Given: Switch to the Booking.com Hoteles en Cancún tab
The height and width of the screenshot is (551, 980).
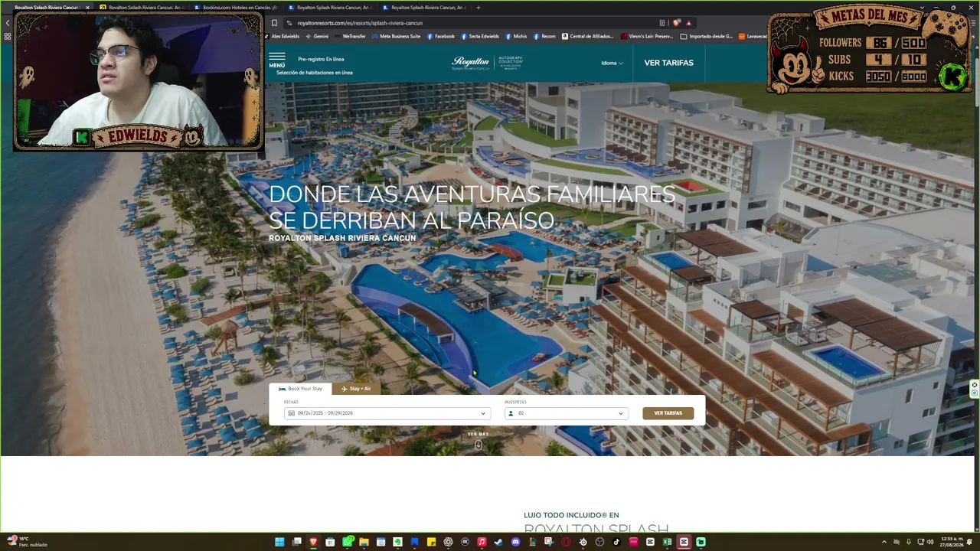Looking at the screenshot, I should pyautogui.click(x=236, y=8).
